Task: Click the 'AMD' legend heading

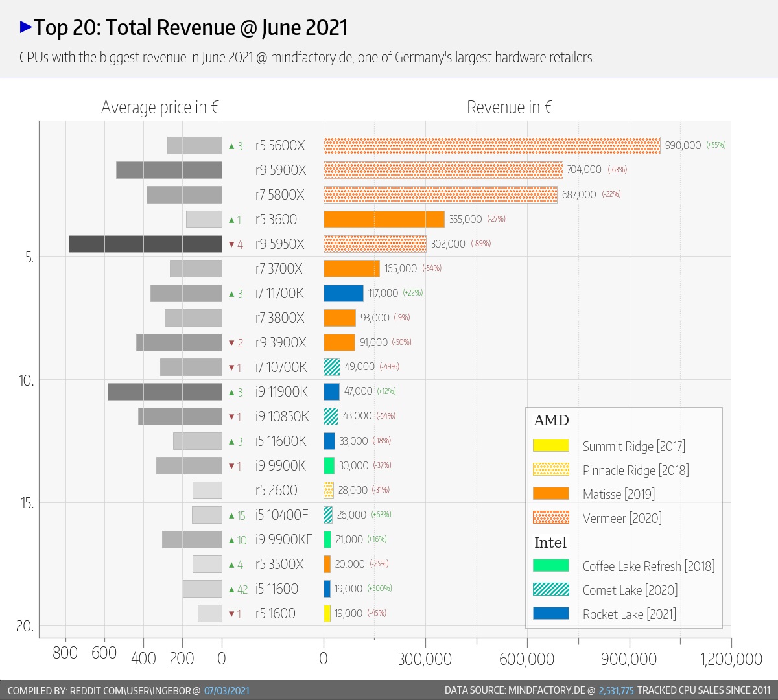Action: pyautogui.click(x=551, y=420)
